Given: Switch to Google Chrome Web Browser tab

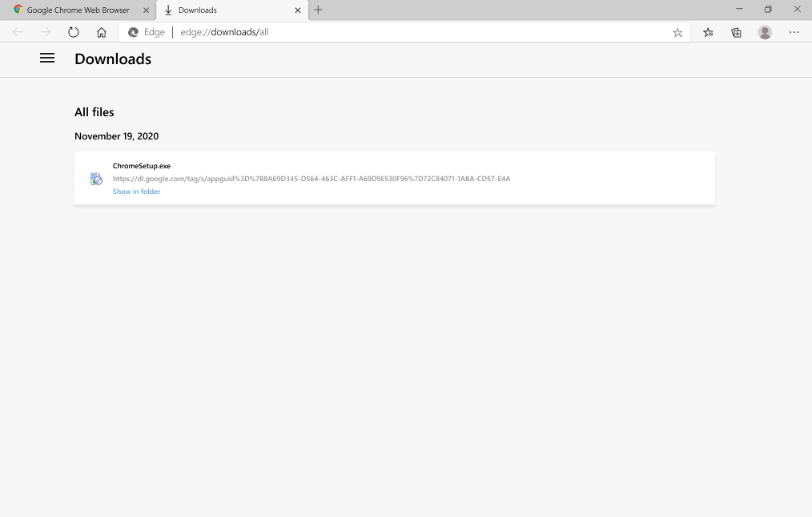Looking at the screenshot, I should coord(78,10).
